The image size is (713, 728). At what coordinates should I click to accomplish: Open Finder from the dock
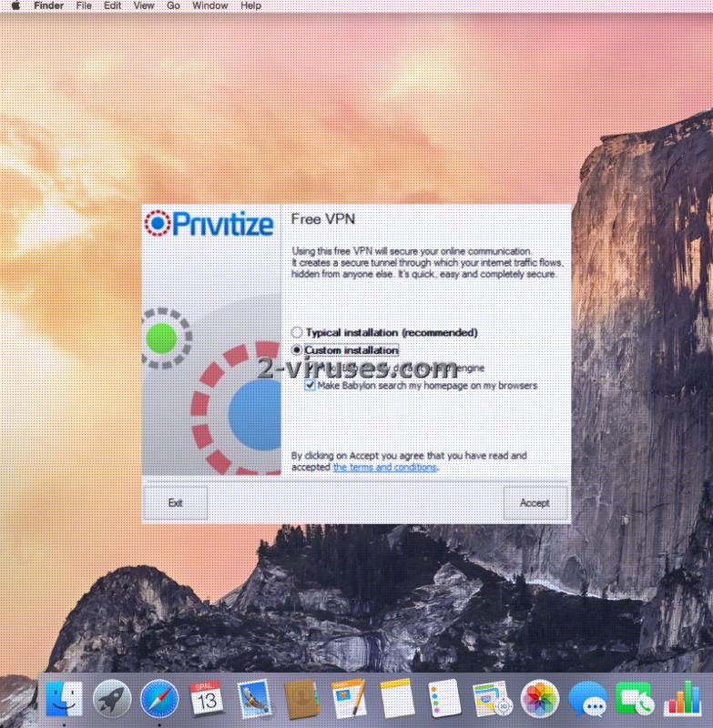pyautogui.click(x=64, y=699)
